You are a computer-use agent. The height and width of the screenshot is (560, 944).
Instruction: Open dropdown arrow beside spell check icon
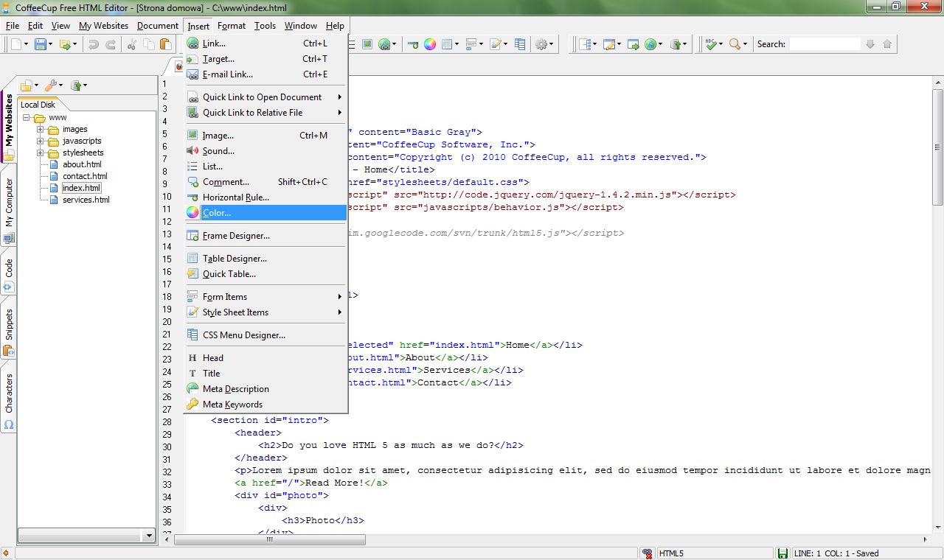721,44
